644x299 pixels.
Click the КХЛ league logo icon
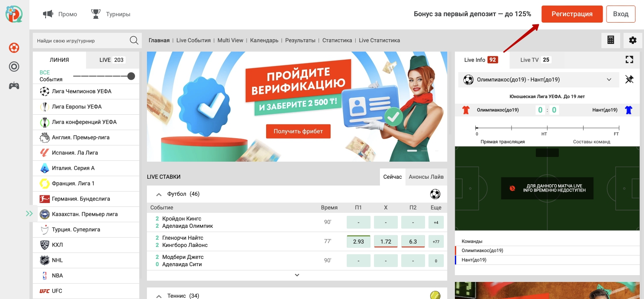point(44,245)
